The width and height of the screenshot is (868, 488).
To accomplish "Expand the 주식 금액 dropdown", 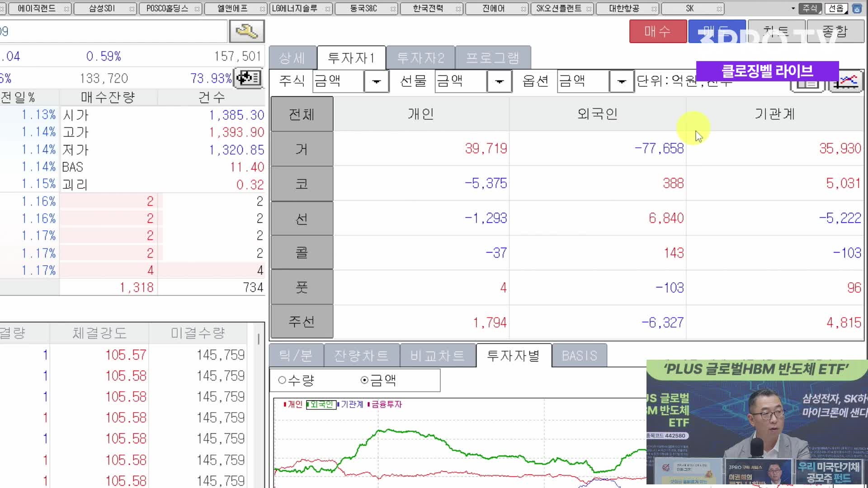I will click(376, 82).
